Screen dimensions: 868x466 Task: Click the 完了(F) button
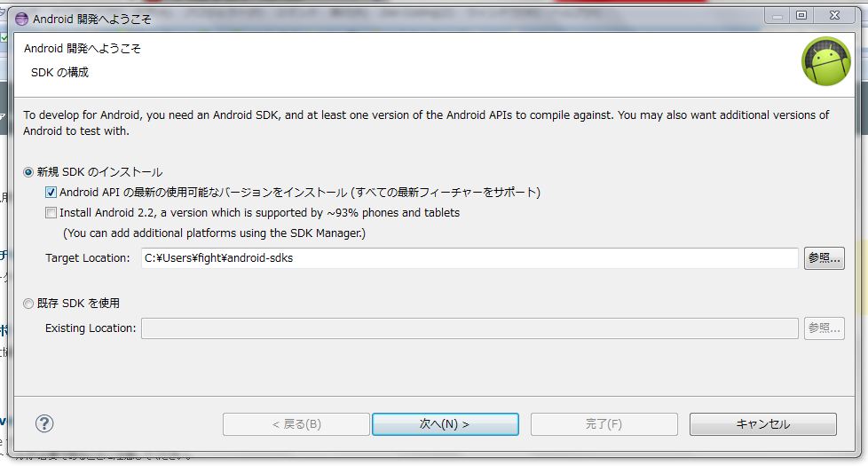604,424
